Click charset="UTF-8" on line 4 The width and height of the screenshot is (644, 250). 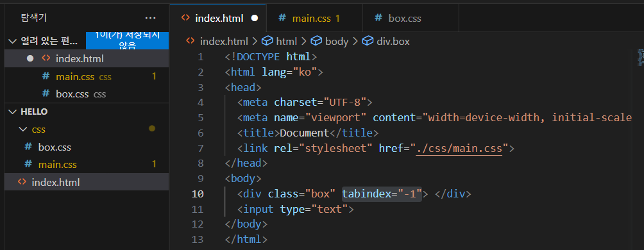[x=320, y=102]
